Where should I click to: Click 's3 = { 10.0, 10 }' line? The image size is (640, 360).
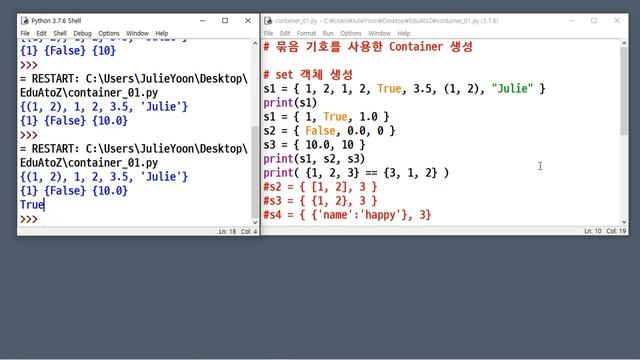point(314,145)
